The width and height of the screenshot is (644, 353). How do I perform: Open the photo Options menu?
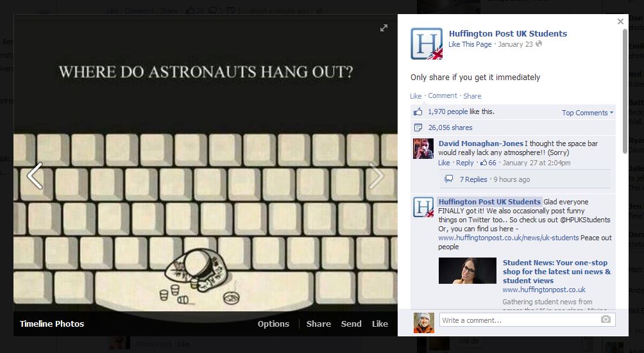click(x=273, y=324)
